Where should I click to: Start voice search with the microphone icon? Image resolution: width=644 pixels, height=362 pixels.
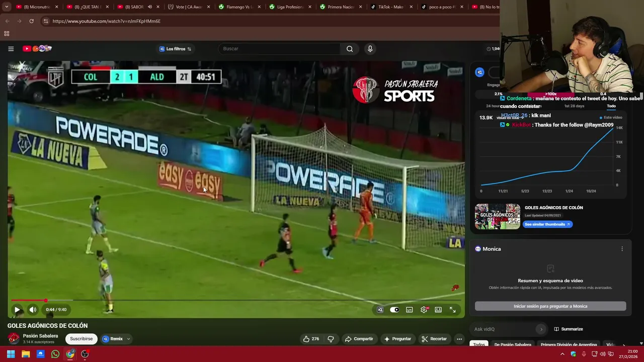click(x=370, y=49)
